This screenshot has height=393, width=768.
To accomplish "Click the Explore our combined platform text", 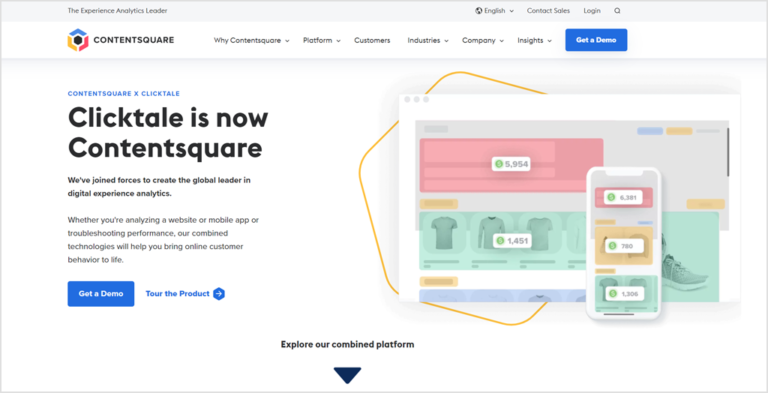I will point(347,344).
